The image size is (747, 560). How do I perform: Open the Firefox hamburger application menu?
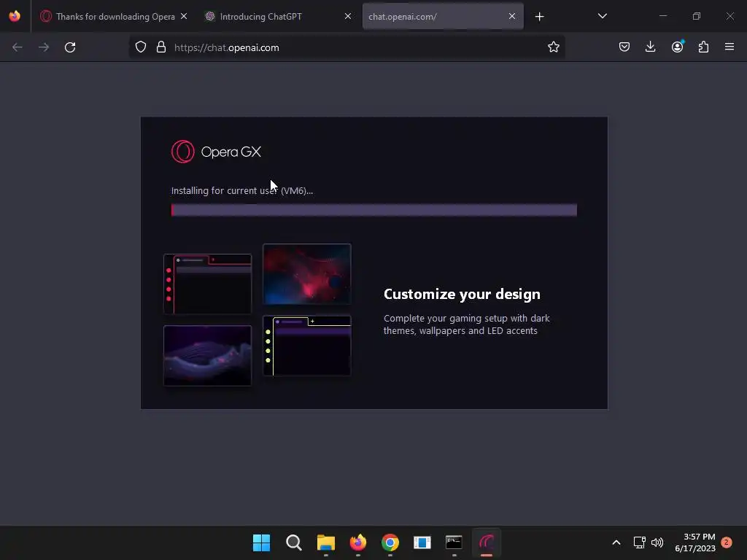(x=729, y=47)
